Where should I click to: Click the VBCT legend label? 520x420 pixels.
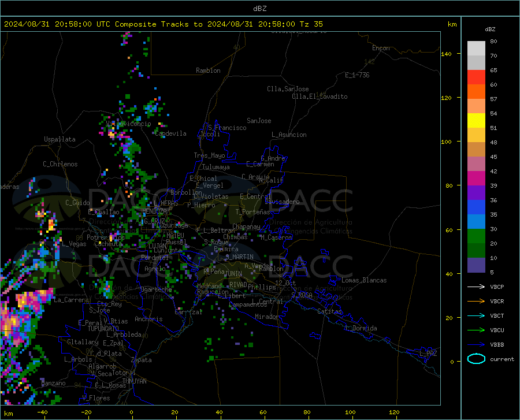click(497, 315)
